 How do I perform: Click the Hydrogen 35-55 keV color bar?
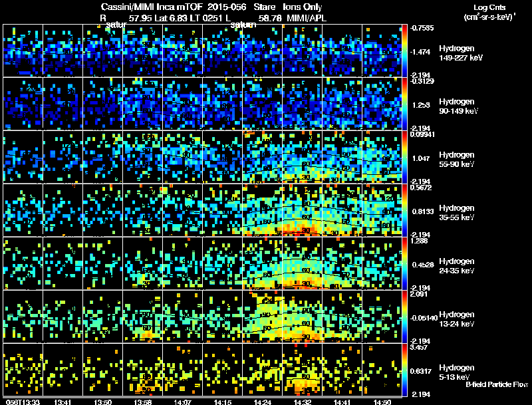(x=404, y=210)
